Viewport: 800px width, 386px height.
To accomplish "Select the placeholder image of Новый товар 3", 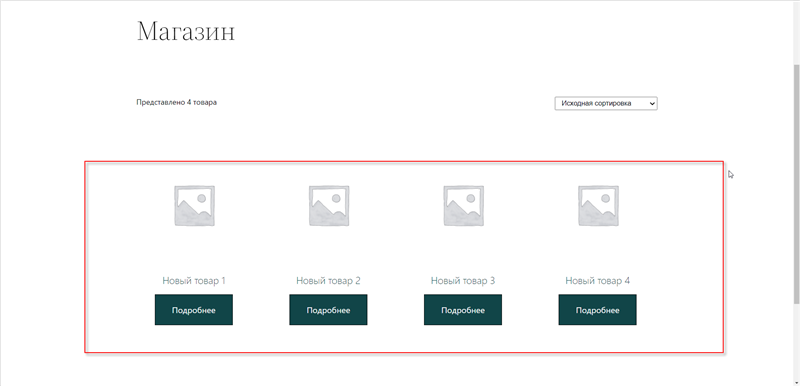I will tap(463, 205).
